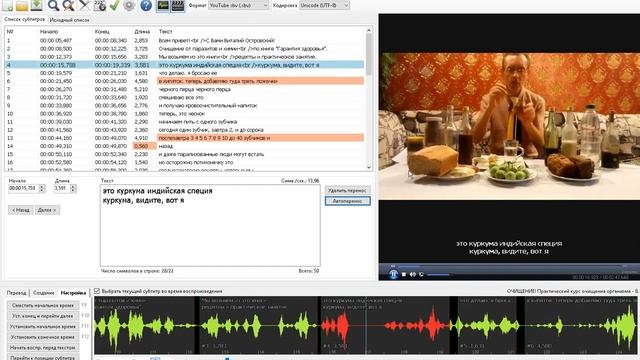Open the Format dropdown (YouTube sbv)
The width and height of the screenshot is (640, 360).
[x=239, y=5]
